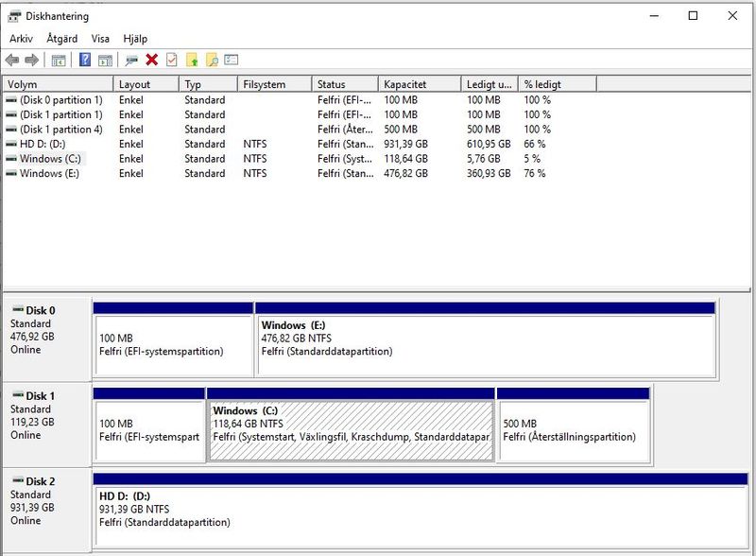Click the 931,39 GB capacity cell
Screen dimensions: 756x556
click(405, 144)
